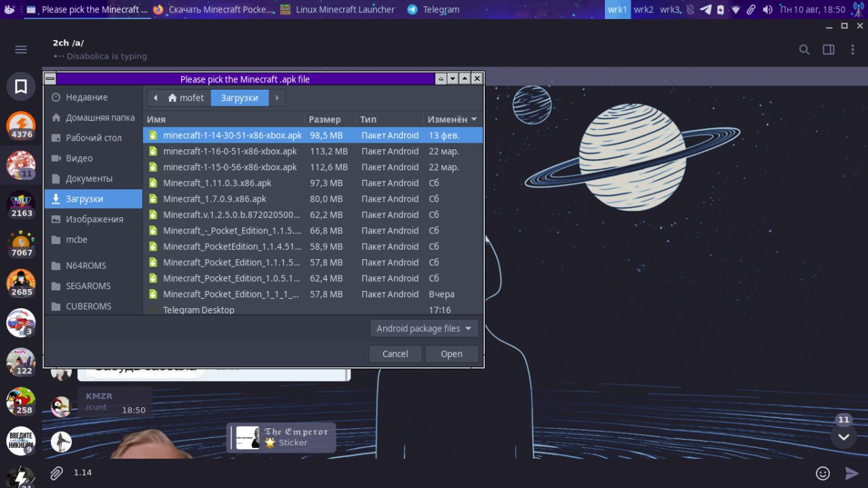The width and height of the screenshot is (868, 488).
Task: Sort files by Размер column
Action: (330, 119)
